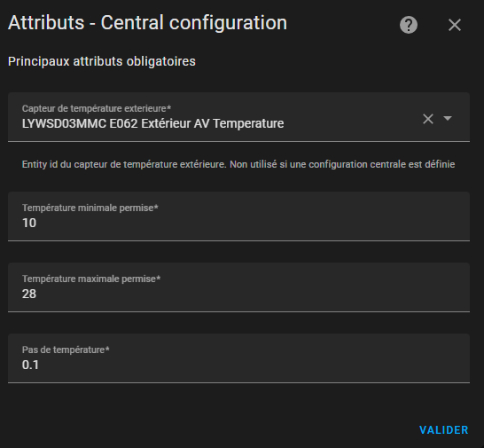The height and width of the screenshot is (448, 484).
Task: Click the Entity id helper text
Action: pos(238,164)
